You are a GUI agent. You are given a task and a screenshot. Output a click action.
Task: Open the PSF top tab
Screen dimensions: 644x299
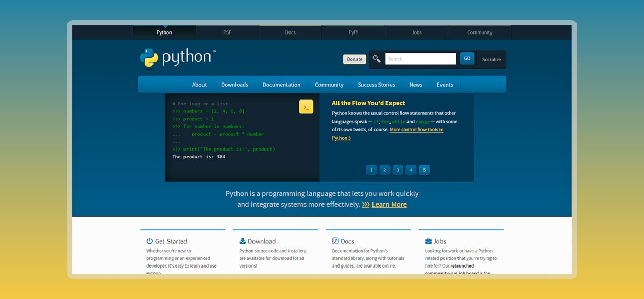227,32
